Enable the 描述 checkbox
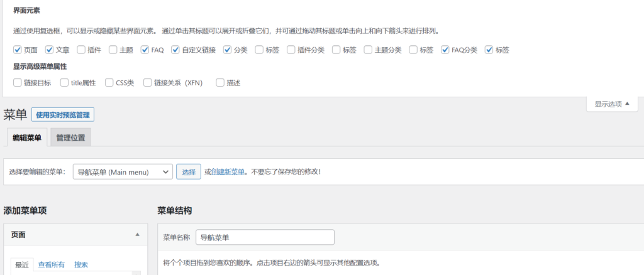The height and width of the screenshot is (275, 644). pos(220,82)
